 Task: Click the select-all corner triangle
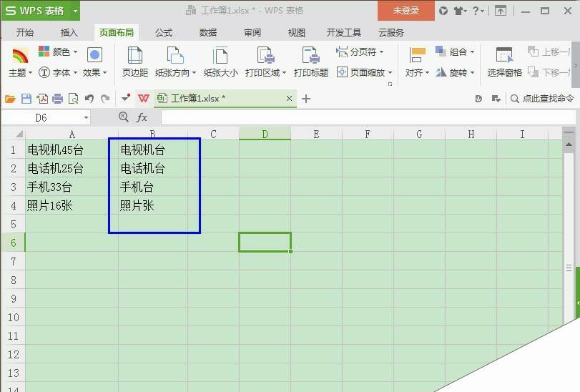click(x=19, y=134)
